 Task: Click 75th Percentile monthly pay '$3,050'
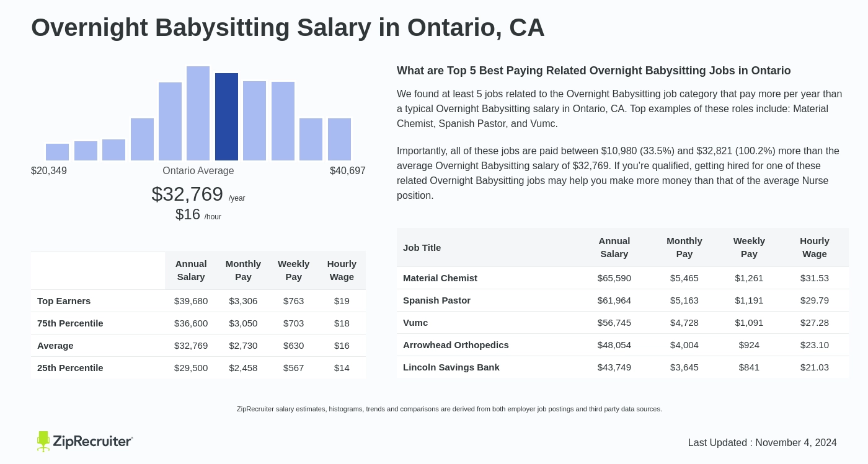point(243,323)
